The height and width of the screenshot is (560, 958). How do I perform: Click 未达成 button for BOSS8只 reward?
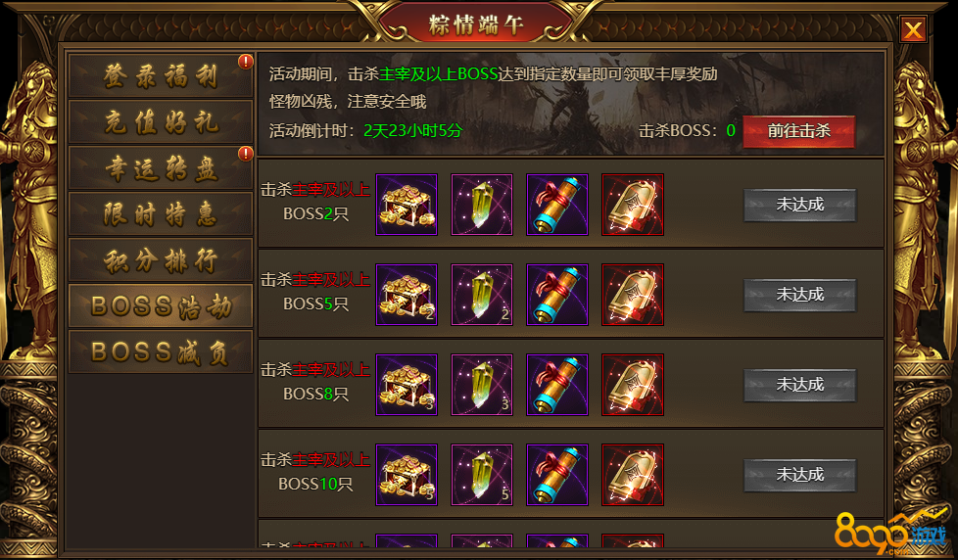(x=799, y=385)
